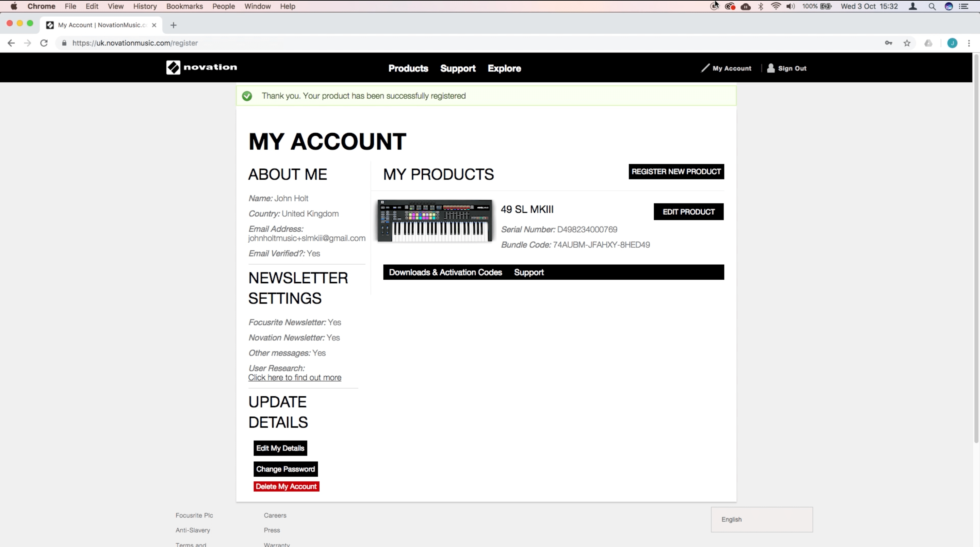Viewport: 980px width, 547px height.
Task: Click the 49 SL MKIII keyboard thumbnail
Action: tap(435, 221)
